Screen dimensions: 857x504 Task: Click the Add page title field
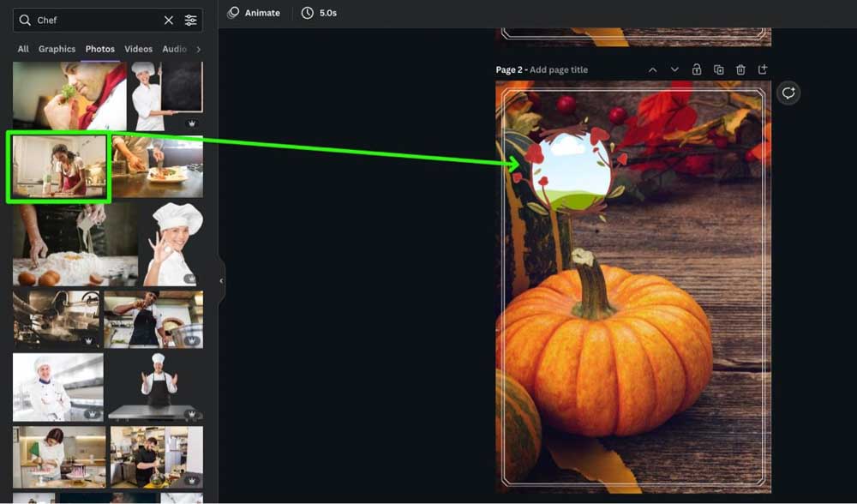tap(559, 70)
